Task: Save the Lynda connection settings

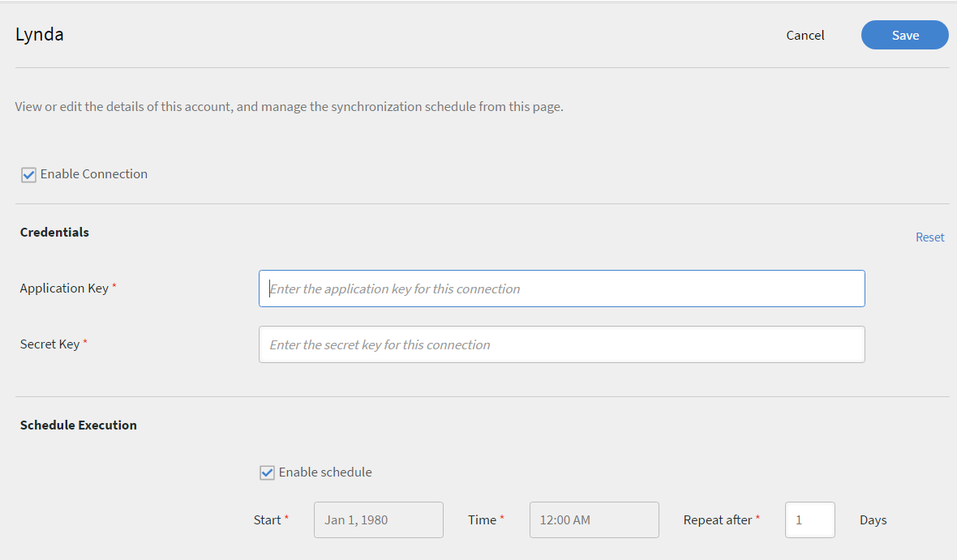Action: (904, 35)
